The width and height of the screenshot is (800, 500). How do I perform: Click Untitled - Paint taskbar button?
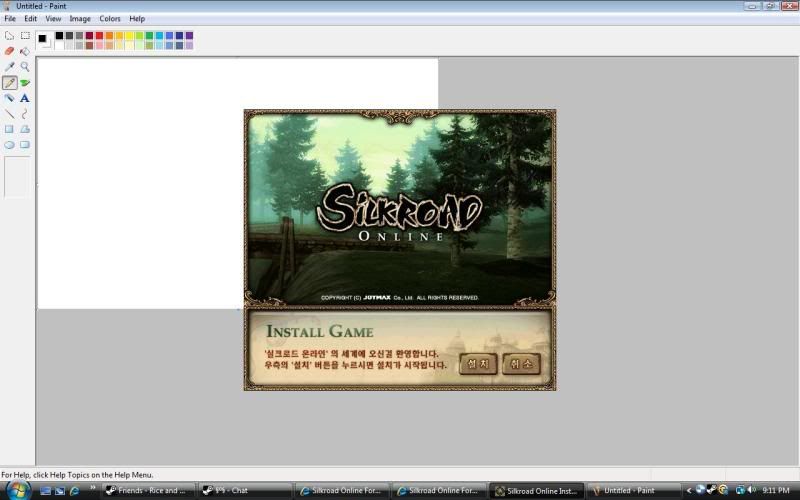pyautogui.click(x=634, y=491)
